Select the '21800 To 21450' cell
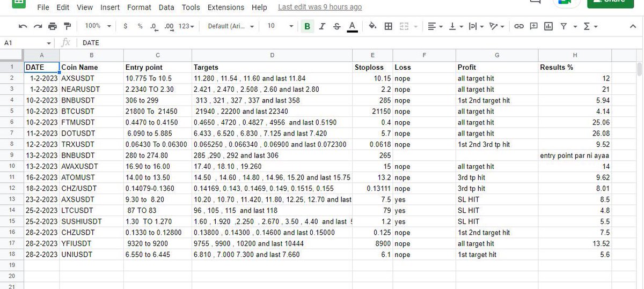This screenshot has height=289, width=644. (157, 112)
